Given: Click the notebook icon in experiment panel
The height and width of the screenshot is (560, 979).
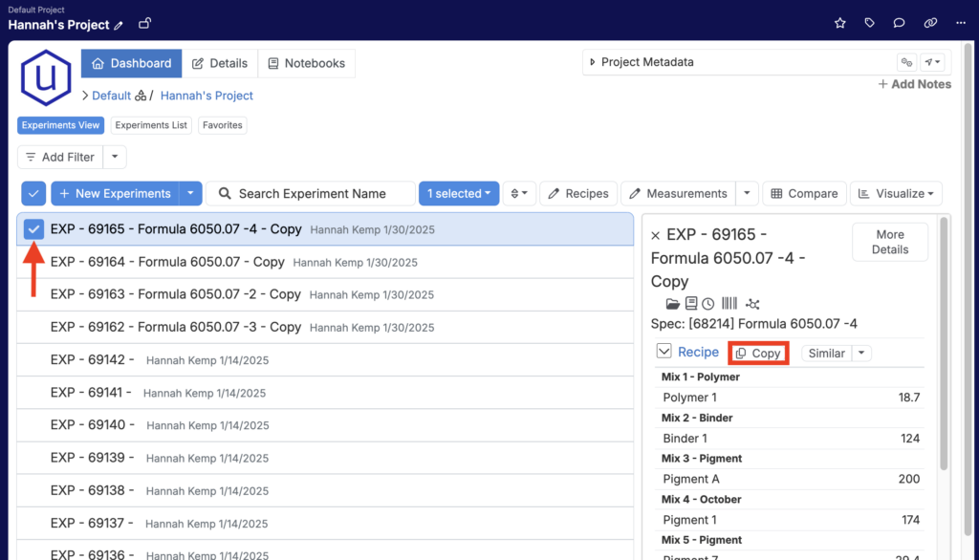Looking at the screenshot, I should click(691, 304).
